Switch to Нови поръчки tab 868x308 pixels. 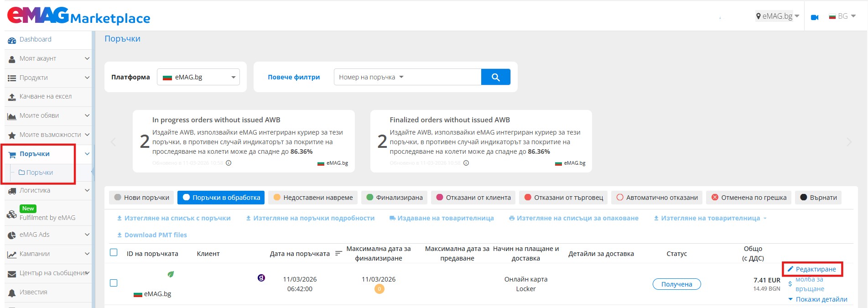coord(141,198)
